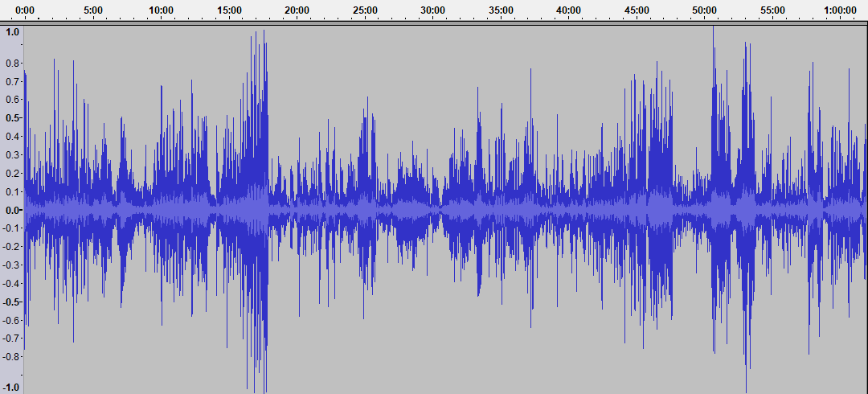Select the -0.5 amplitude scale label

(11, 302)
